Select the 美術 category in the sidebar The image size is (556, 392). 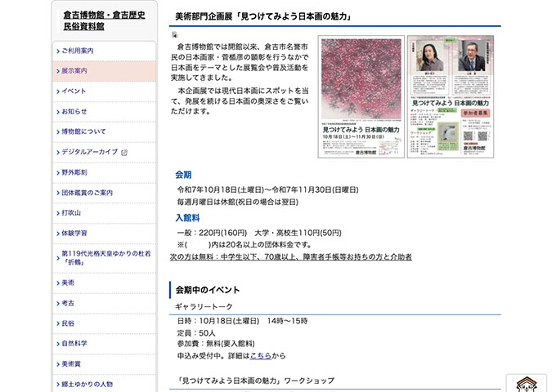(x=67, y=283)
